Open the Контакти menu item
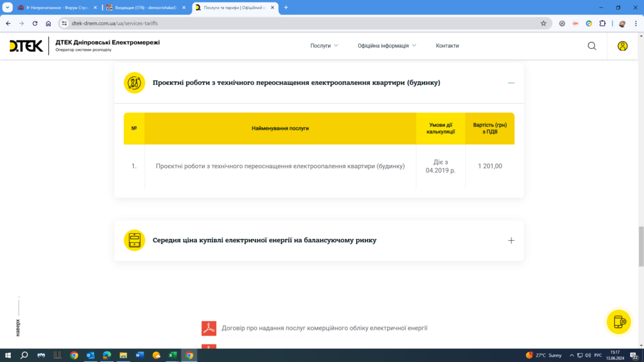Screen dimensions: 644x362 coord(448,46)
